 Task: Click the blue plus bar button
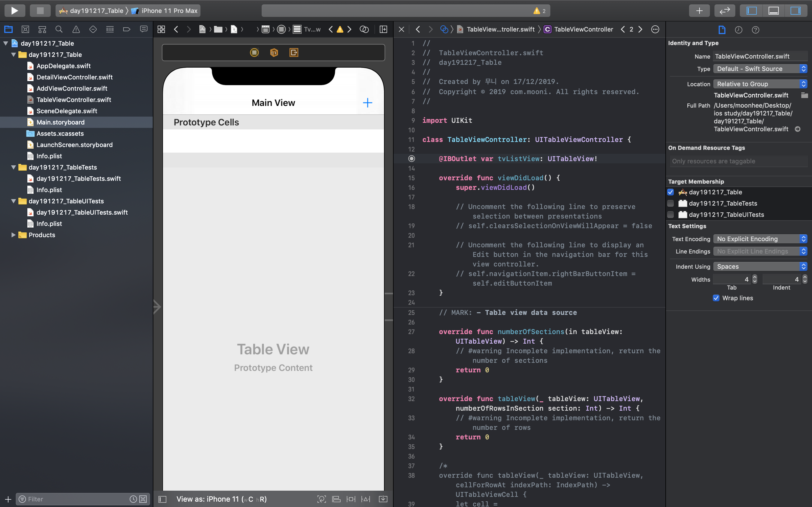pyautogui.click(x=367, y=103)
